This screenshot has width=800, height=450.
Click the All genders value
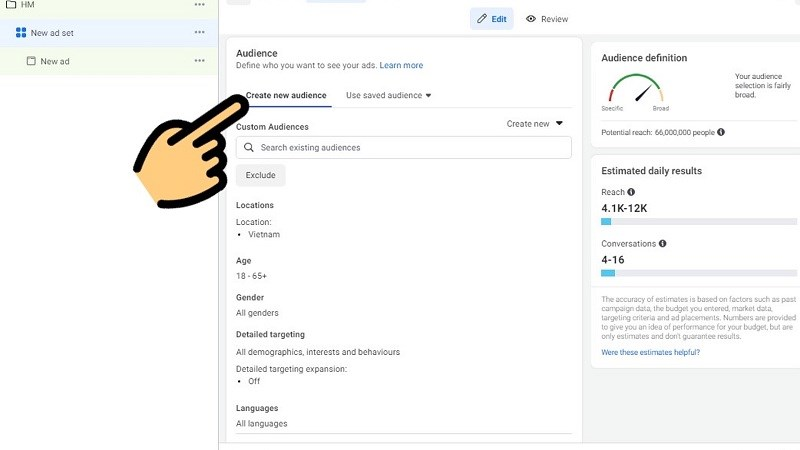point(257,313)
